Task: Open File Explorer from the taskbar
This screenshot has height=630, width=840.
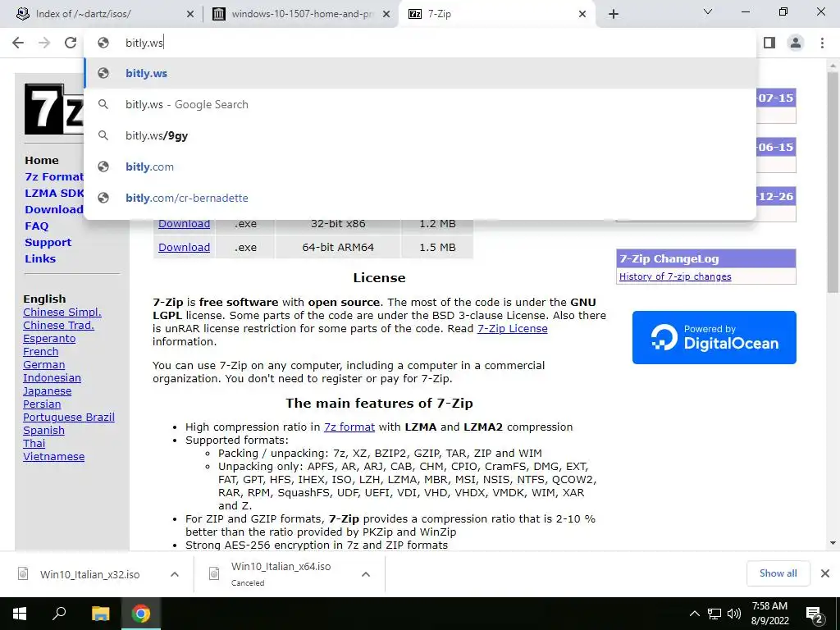Action: click(x=100, y=614)
